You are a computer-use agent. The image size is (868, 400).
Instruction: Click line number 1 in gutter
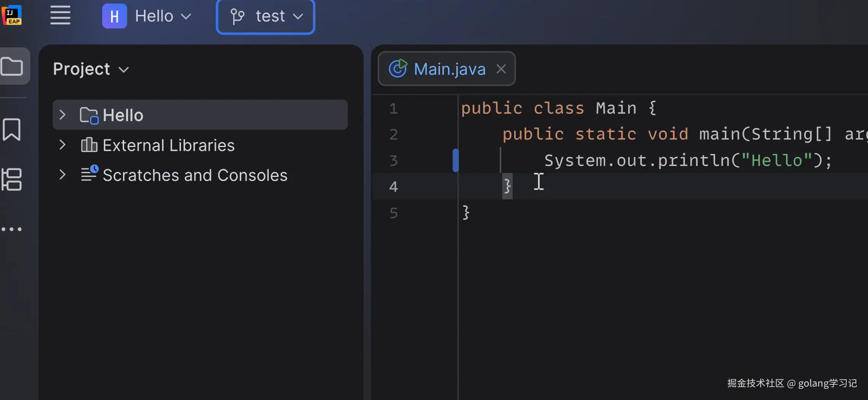(393, 109)
